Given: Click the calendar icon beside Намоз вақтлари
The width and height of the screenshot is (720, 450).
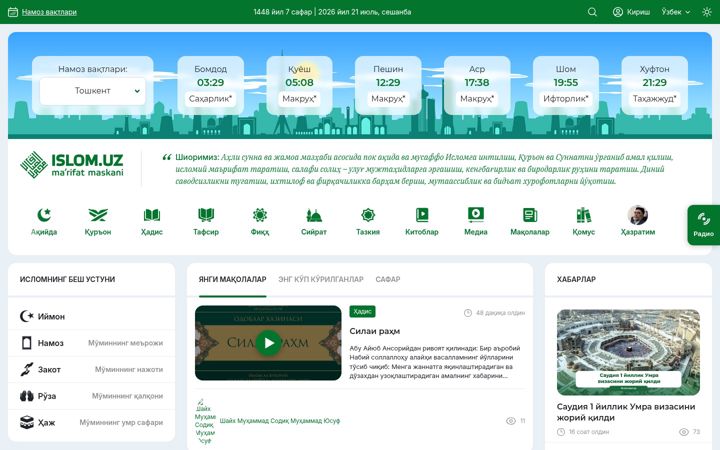Looking at the screenshot, I should [13, 12].
